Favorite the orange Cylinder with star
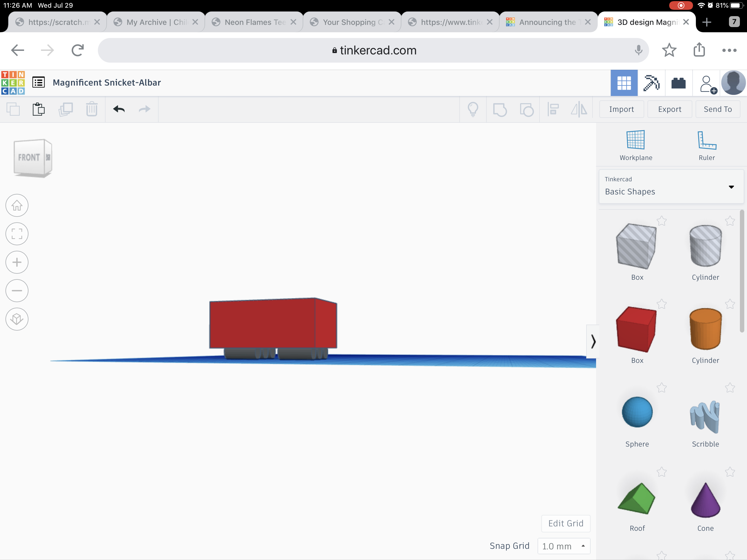Image resolution: width=747 pixels, height=560 pixels. (x=730, y=304)
